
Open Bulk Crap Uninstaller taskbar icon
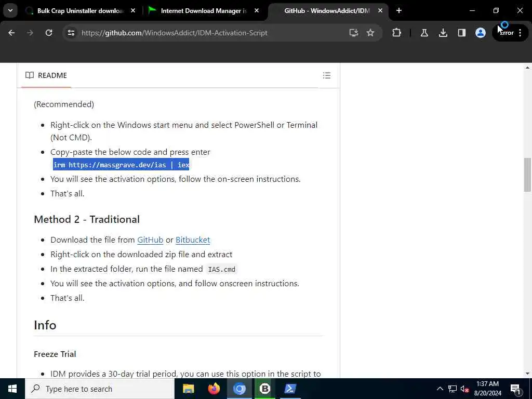264,389
